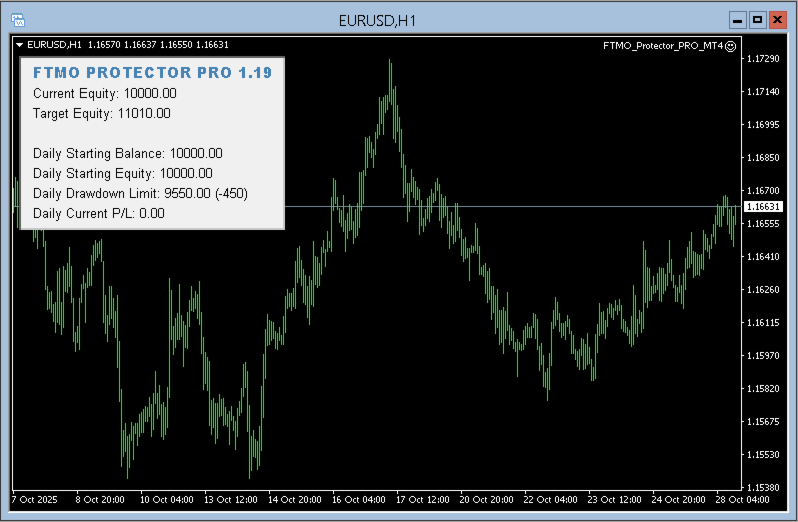This screenshot has width=798, height=522.
Task: Click the smiley face expert advisor icon
Action: click(x=730, y=46)
